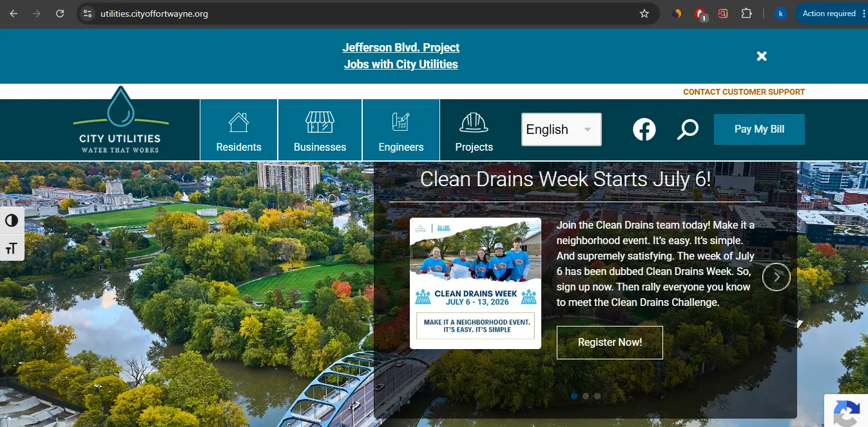Go back using the browser back arrow
This screenshot has height=427, width=868.
coord(14,14)
